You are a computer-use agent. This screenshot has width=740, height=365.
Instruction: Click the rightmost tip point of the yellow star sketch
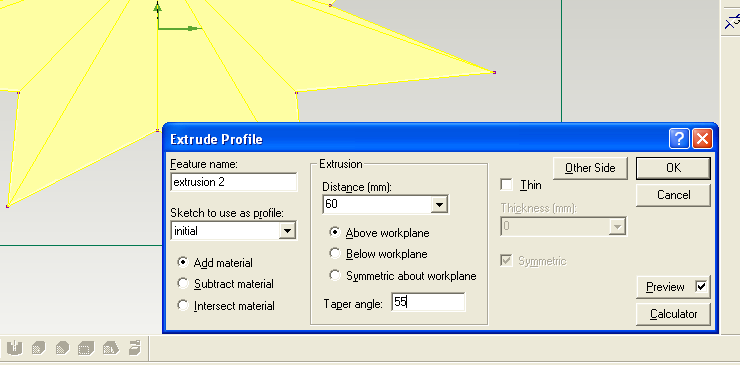pyautogui.click(x=494, y=72)
